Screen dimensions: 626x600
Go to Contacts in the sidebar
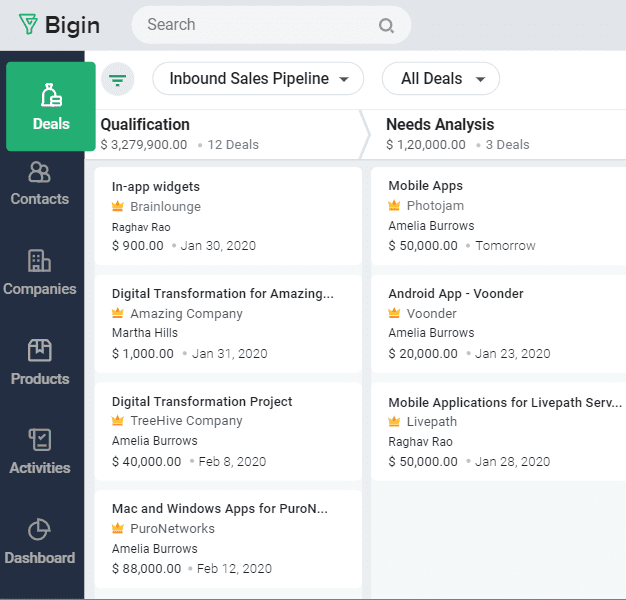tap(40, 184)
